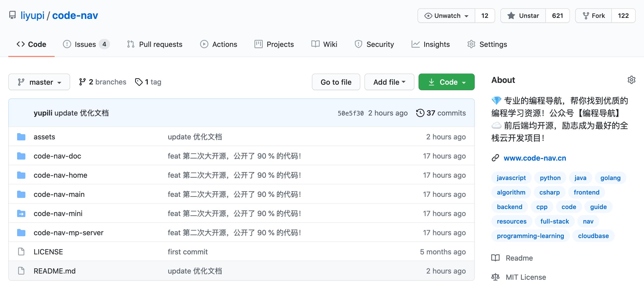644x287 pixels.
Task: View the 122 forks count
Action: [x=623, y=16]
